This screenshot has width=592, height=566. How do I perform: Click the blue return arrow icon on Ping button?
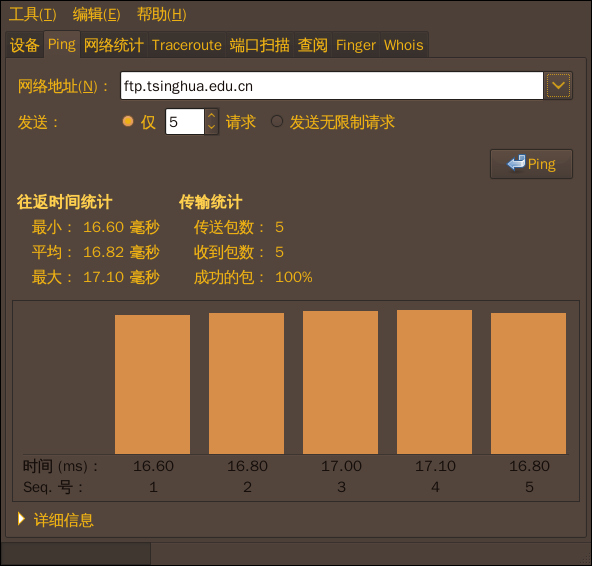(516, 163)
